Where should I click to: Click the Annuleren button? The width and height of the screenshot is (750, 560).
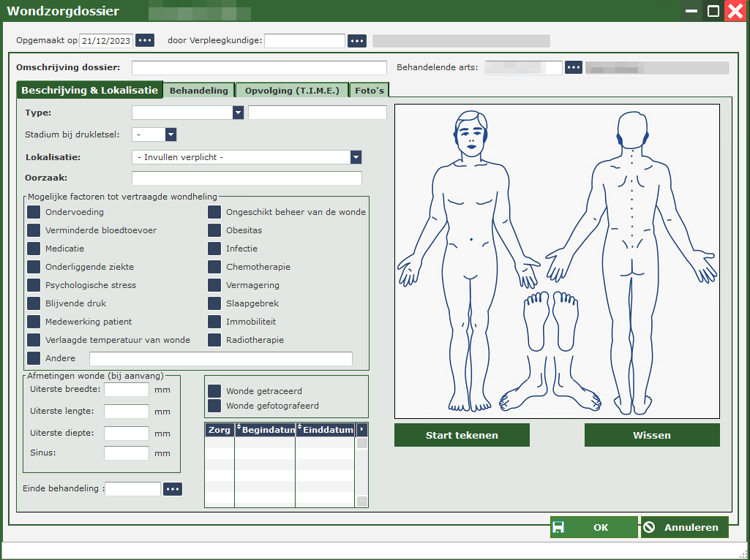[x=684, y=528]
